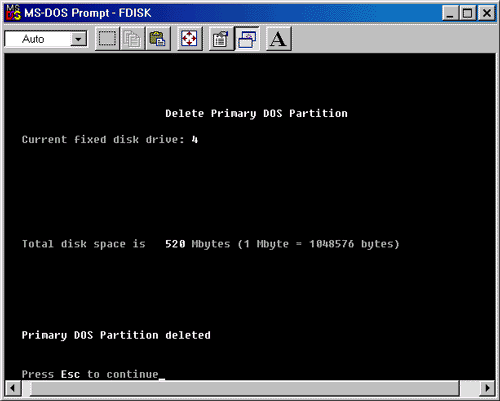This screenshot has width=500, height=401.
Task: Click the MS-DOS icon in title bar
Action: [x=13, y=13]
